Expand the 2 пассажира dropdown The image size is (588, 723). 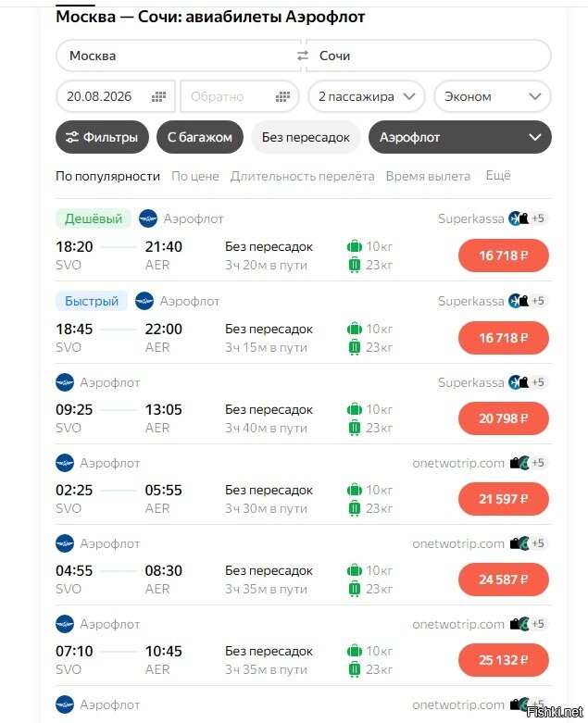point(366,96)
